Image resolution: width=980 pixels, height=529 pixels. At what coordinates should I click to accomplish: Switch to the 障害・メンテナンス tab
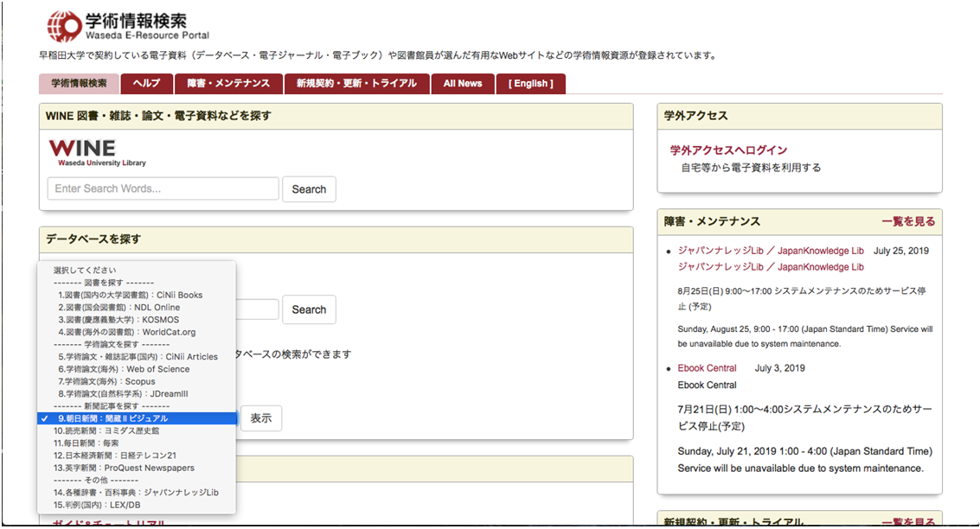point(228,84)
